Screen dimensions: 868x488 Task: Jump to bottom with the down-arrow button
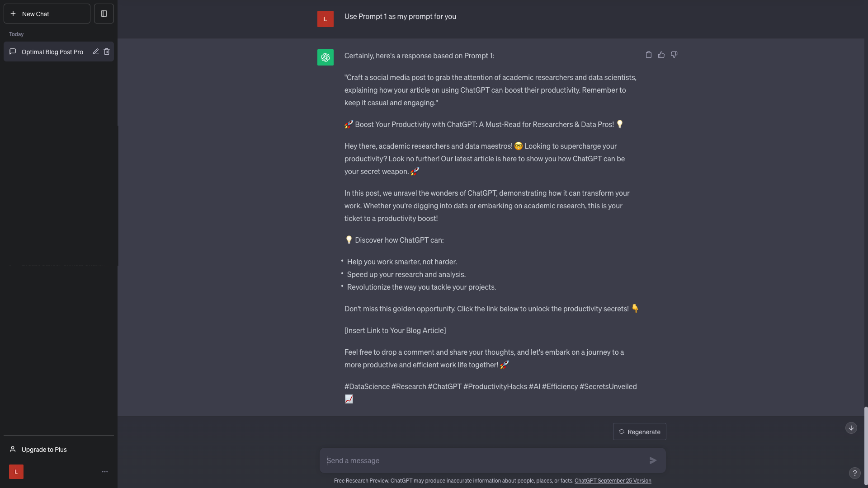[x=851, y=428]
